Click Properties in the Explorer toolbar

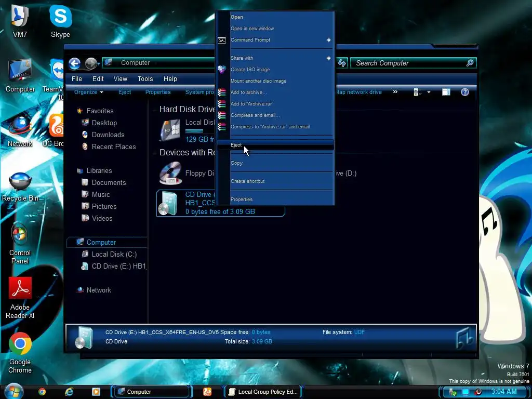click(158, 92)
